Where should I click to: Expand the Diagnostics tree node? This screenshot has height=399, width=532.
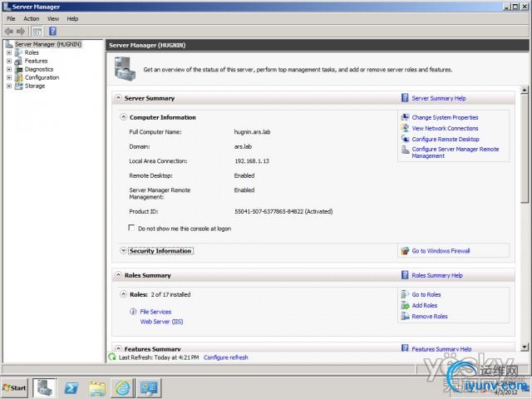point(9,69)
